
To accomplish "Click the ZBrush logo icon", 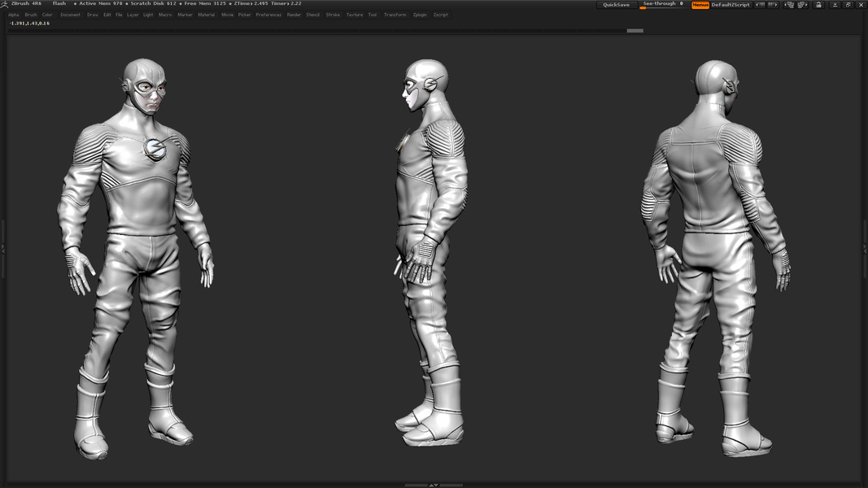I will click(4, 4).
